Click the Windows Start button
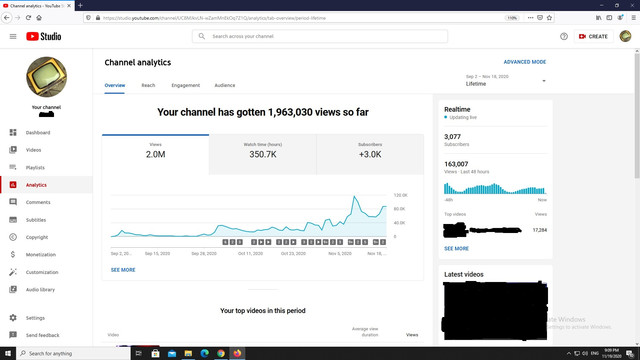This screenshot has height=360, width=640. coord(8,353)
